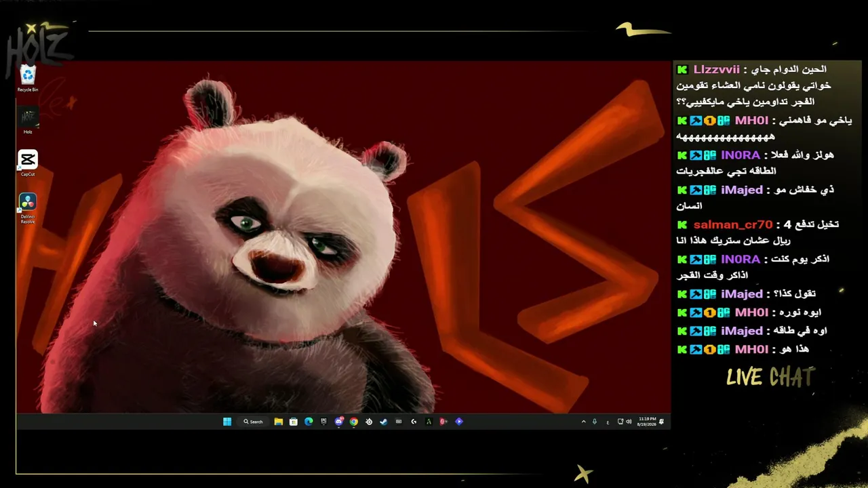This screenshot has width=868, height=488.
Task: Open the clock and date flyout
Action: pyautogui.click(x=647, y=422)
